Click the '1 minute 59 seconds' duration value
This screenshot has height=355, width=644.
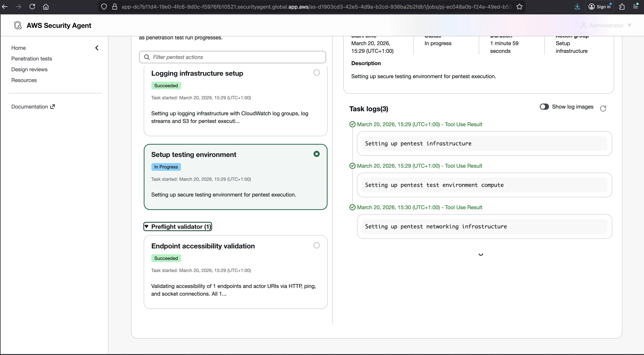coord(504,47)
